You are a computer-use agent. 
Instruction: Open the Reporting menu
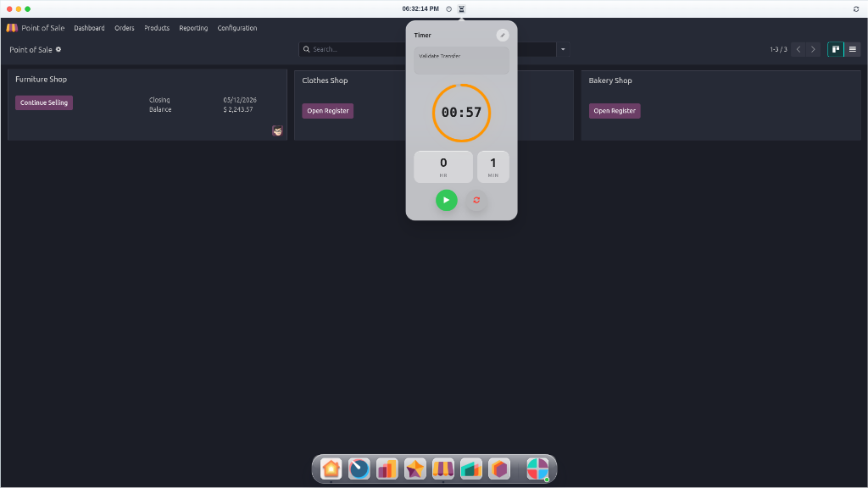[x=193, y=28]
